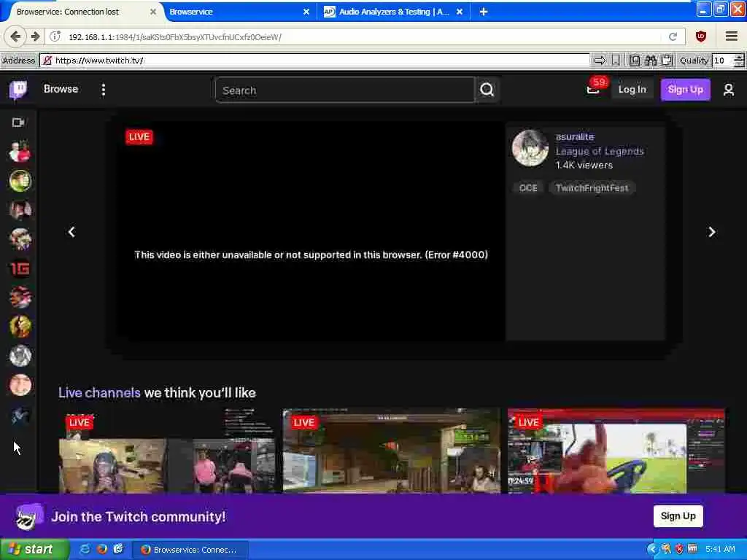The width and height of the screenshot is (747, 560).
Task: Click the site info icon in URL bar
Action: (55, 36)
